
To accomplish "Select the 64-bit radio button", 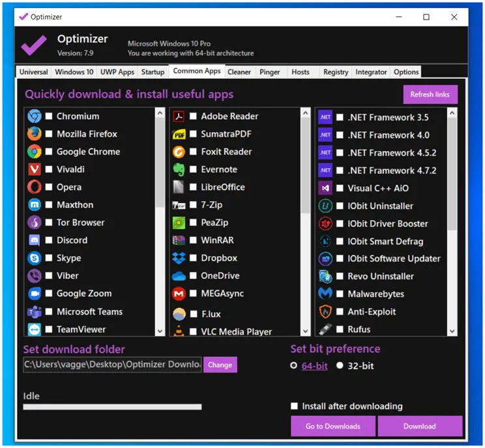I will (x=293, y=365).
